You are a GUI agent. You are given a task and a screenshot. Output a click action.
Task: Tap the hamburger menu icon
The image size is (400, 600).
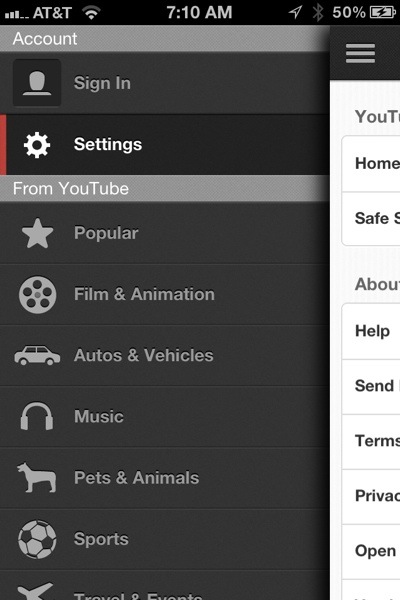point(360,53)
